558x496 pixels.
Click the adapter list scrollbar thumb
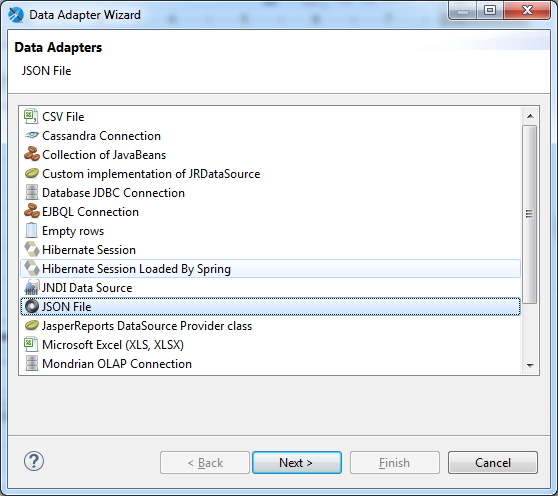(x=530, y=214)
